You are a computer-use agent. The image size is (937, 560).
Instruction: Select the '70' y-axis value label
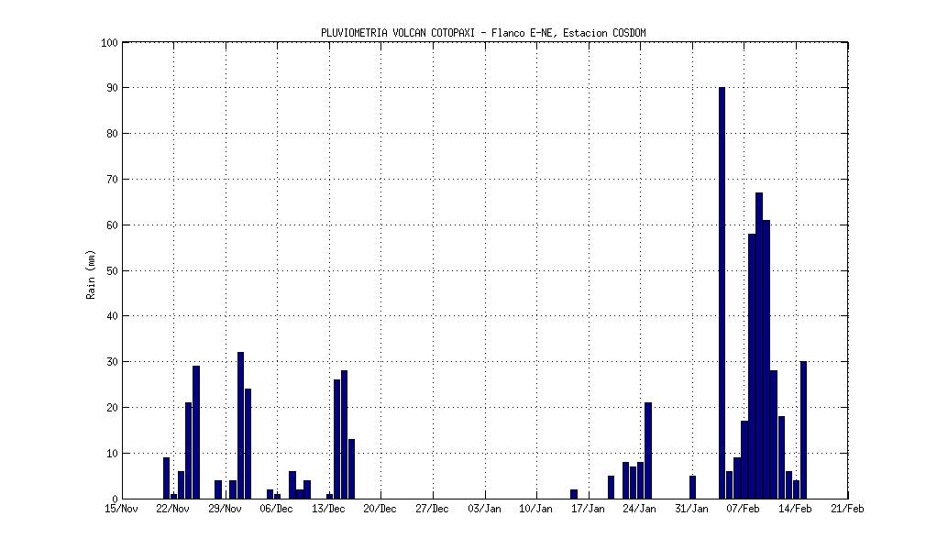pyautogui.click(x=113, y=180)
